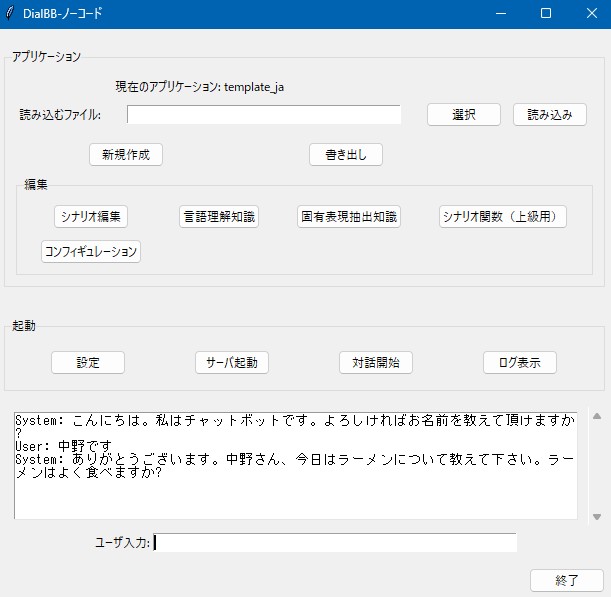611x597 pixels.
Task: Click scrollbar down arrow of dialogue log
Action: pos(597,516)
